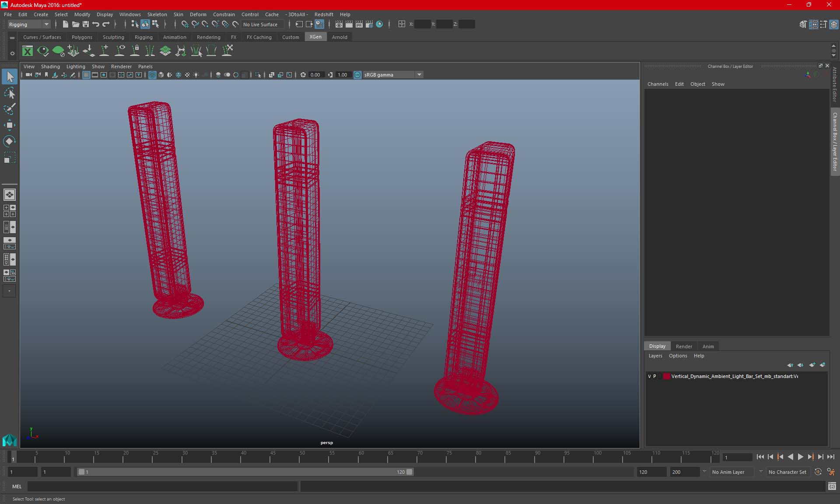Viewport: 840px width, 504px height.
Task: Click the XGen preview eye shelf icon
Action: [x=43, y=51]
